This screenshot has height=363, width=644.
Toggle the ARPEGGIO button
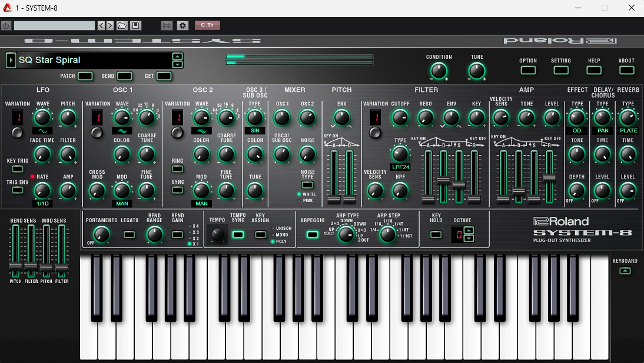312,235
